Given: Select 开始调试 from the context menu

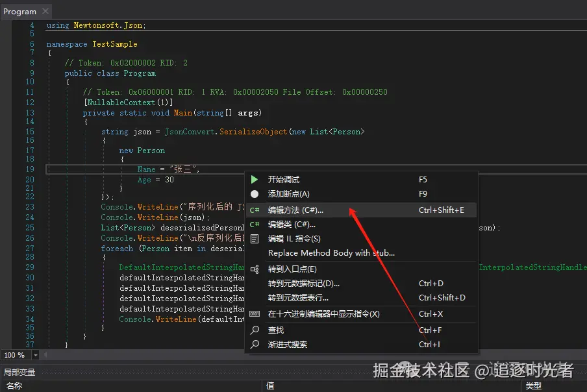Looking at the screenshot, I should pos(361,180).
